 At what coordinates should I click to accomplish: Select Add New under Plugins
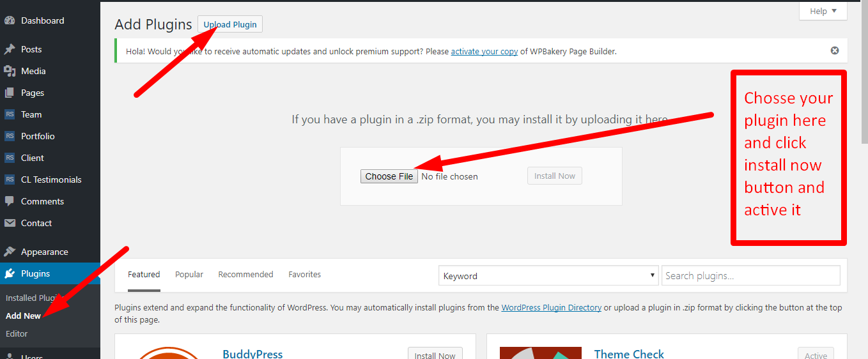(23, 316)
